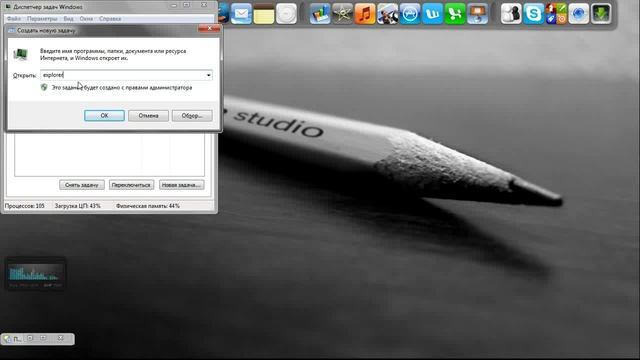Restore the minimized window at bottom-left
Image resolution: width=640 pixels, height=360 pixels.
[x=30, y=338]
